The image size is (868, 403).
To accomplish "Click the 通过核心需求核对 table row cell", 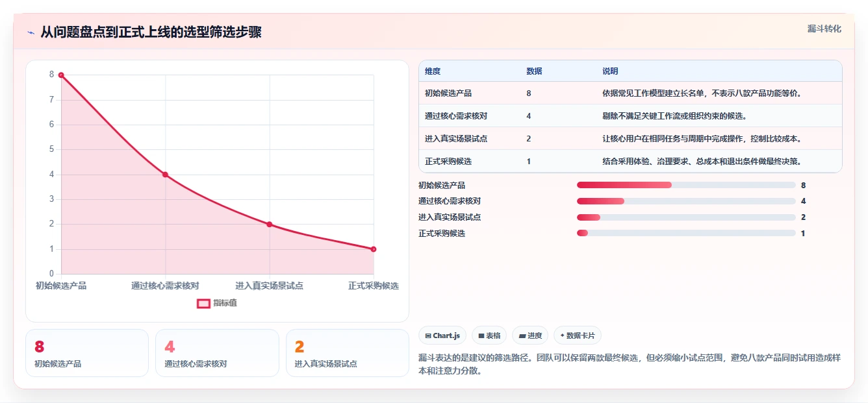I will [x=456, y=116].
